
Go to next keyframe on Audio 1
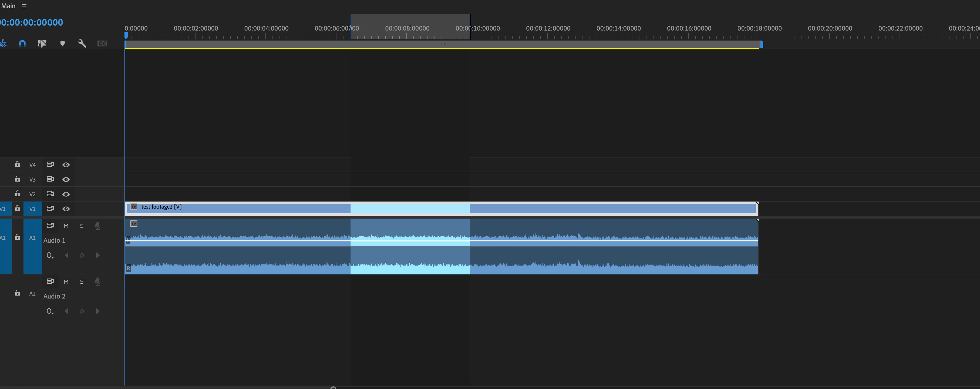(x=98, y=255)
